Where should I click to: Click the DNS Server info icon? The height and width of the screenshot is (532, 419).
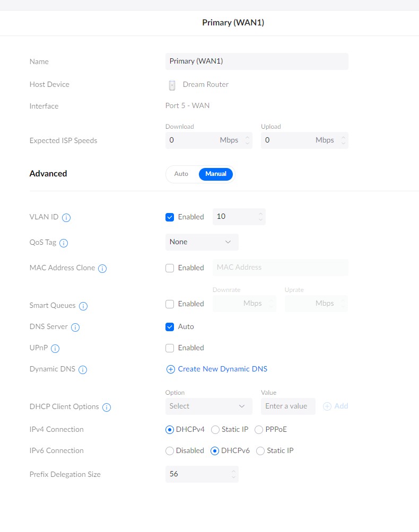coord(75,327)
